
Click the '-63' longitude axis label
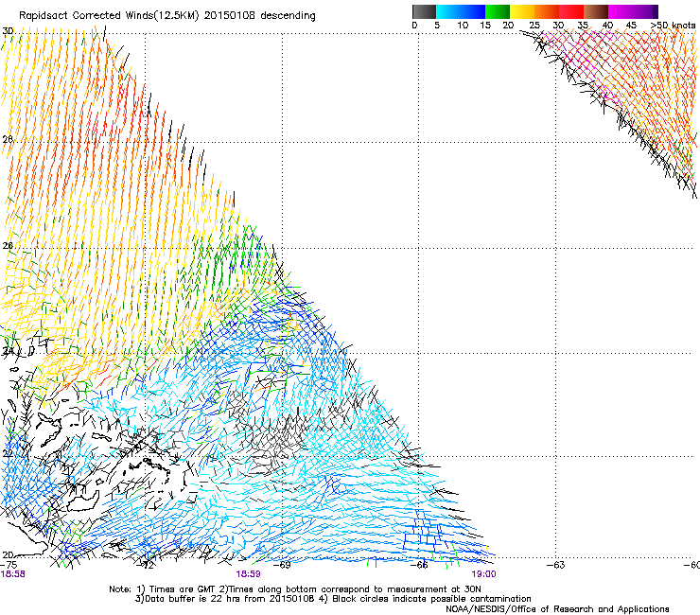point(556,565)
